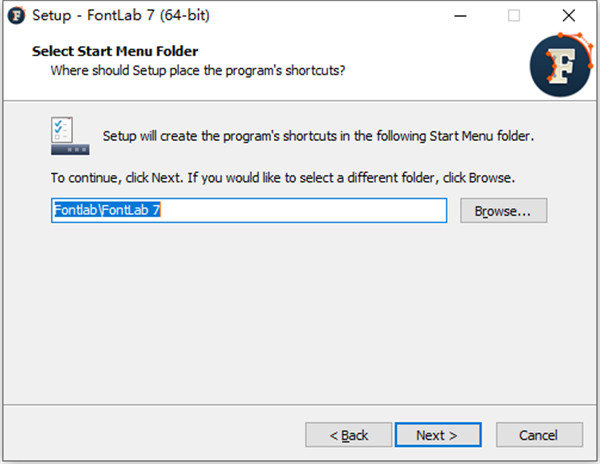Click the round FontLab logo in the header
The width and height of the screenshot is (600, 464).
point(561,64)
